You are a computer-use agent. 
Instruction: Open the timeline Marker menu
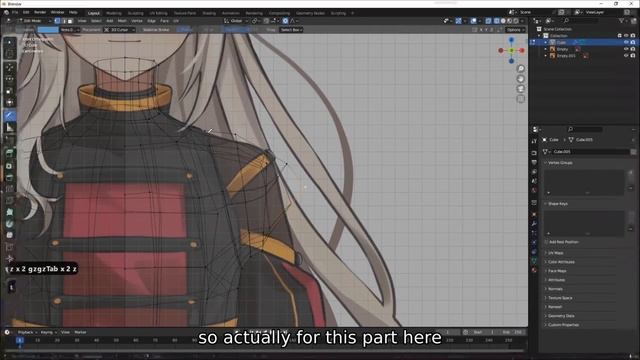pyautogui.click(x=80, y=332)
